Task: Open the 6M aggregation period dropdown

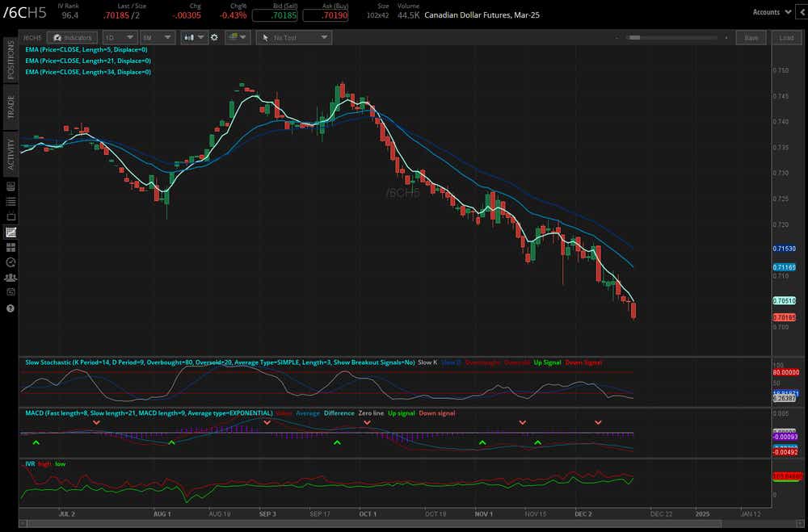Action: tap(157, 37)
